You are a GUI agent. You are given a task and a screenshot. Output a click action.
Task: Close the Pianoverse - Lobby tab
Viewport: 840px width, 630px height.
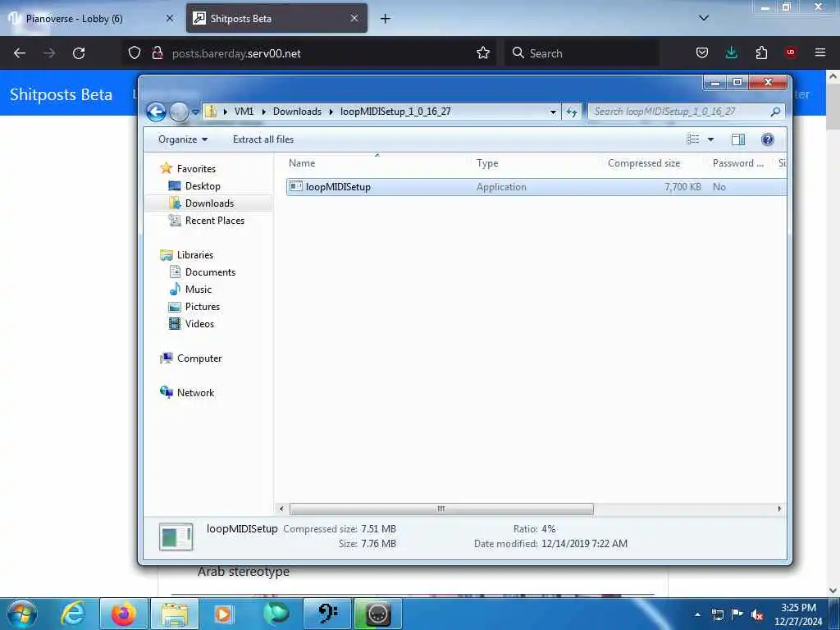coord(170,18)
